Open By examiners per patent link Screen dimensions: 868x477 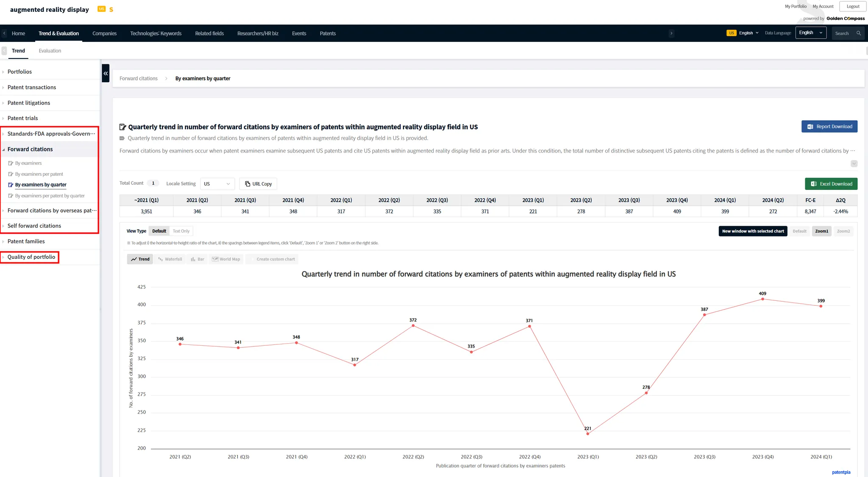[39, 174]
